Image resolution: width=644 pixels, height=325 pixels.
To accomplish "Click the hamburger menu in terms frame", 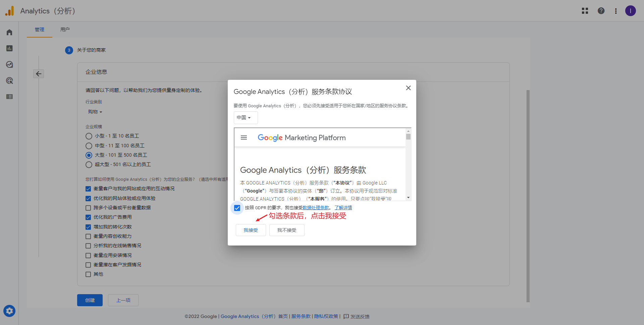I will click(244, 138).
